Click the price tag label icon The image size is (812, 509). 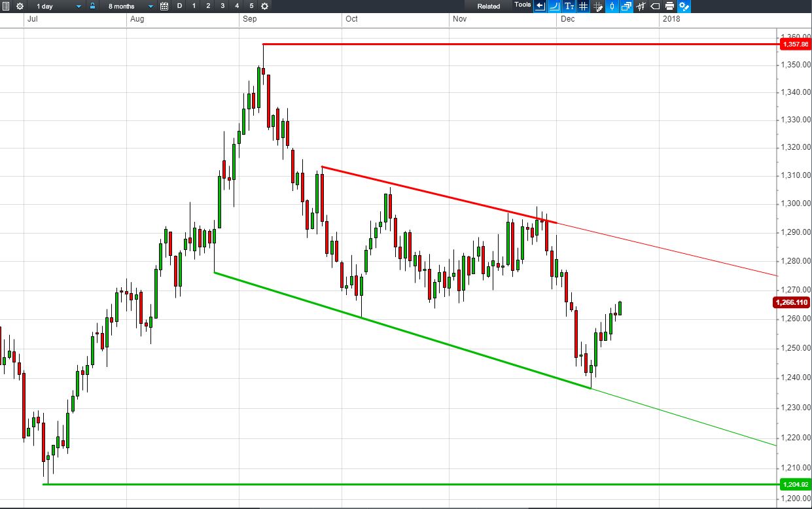tap(655, 7)
